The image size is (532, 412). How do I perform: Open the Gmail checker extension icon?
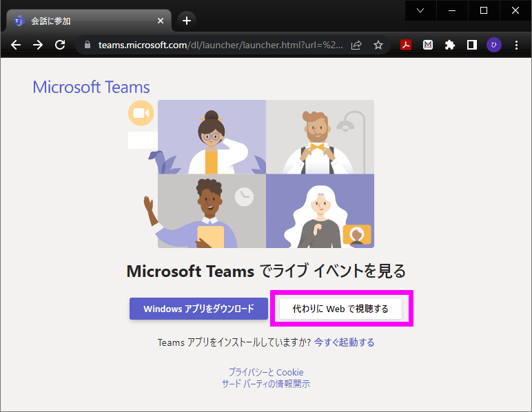click(428, 45)
